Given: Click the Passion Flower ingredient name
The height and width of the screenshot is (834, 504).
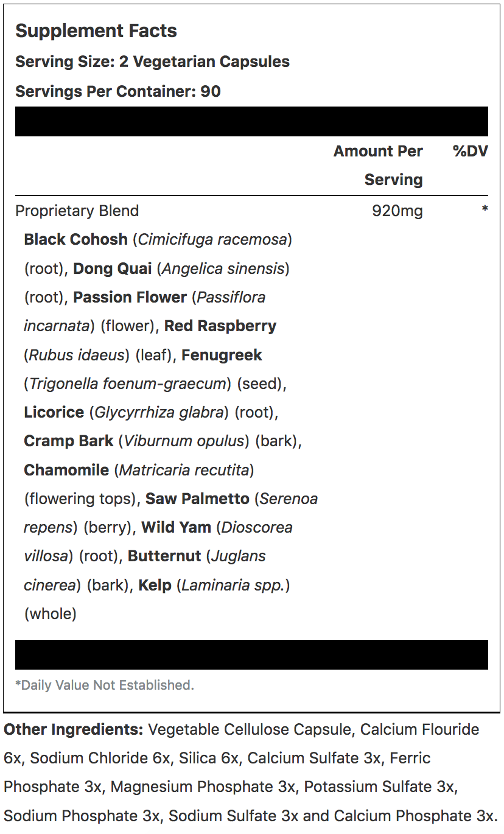Looking at the screenshot, I should [130, 297].
